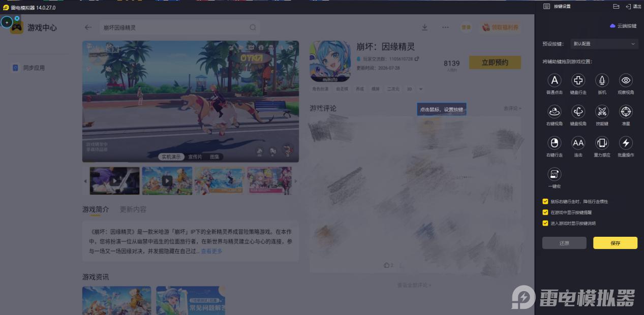Image resolution: width=644 pixels, height=315 pixels.
Task: Pick the 准星 crosshair icon
Action: (626, 111)
